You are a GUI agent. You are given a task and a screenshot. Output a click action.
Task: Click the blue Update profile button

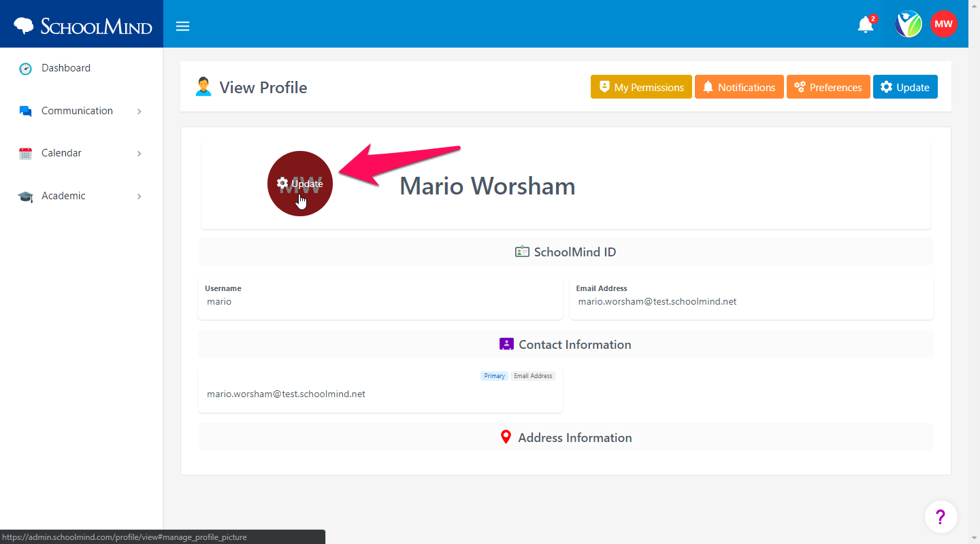click(905, 87)
